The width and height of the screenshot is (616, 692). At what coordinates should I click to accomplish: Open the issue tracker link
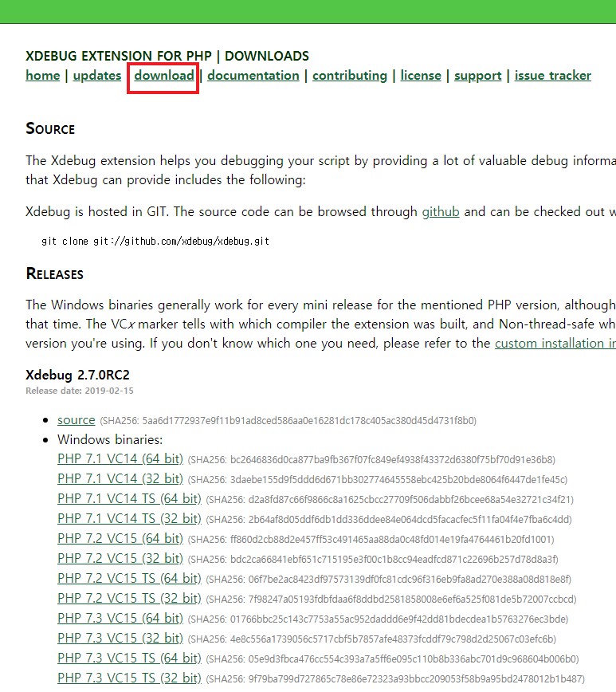(x=553, y=76)
